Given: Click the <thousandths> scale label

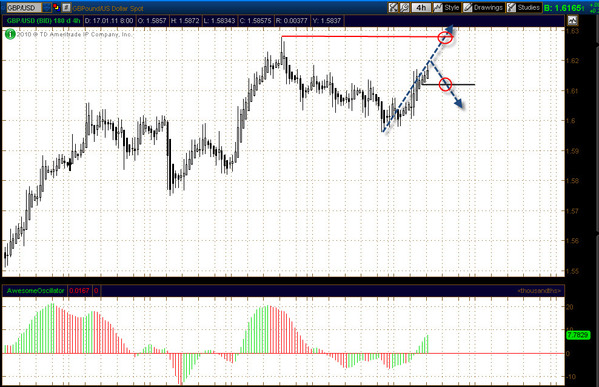Looking at the screenshot, I should [539, 291].
